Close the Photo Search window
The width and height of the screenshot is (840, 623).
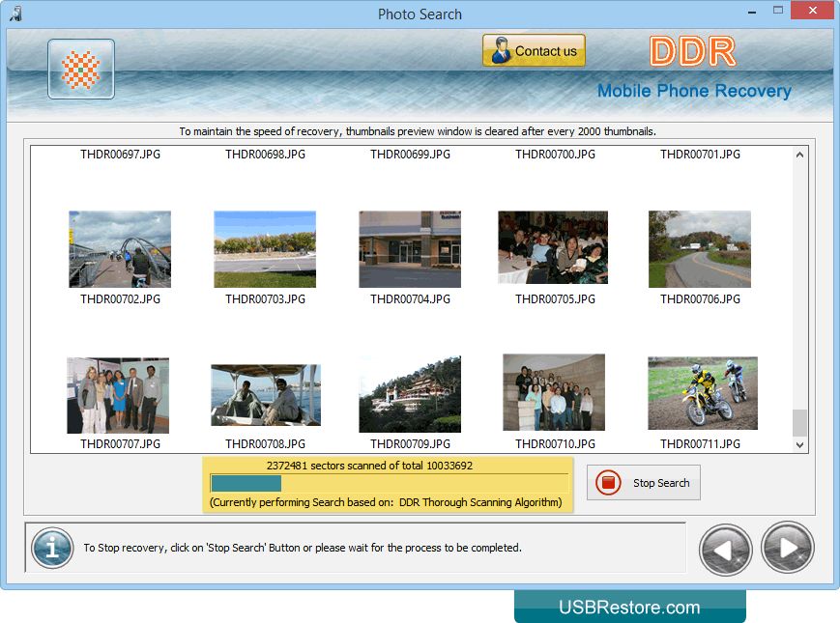coord(812,11)
